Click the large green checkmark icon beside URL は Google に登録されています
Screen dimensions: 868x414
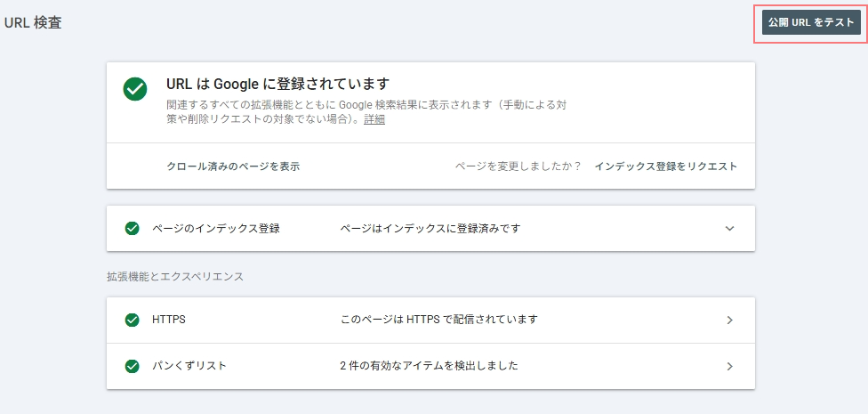pyautogui.click(x=135, y=89)
